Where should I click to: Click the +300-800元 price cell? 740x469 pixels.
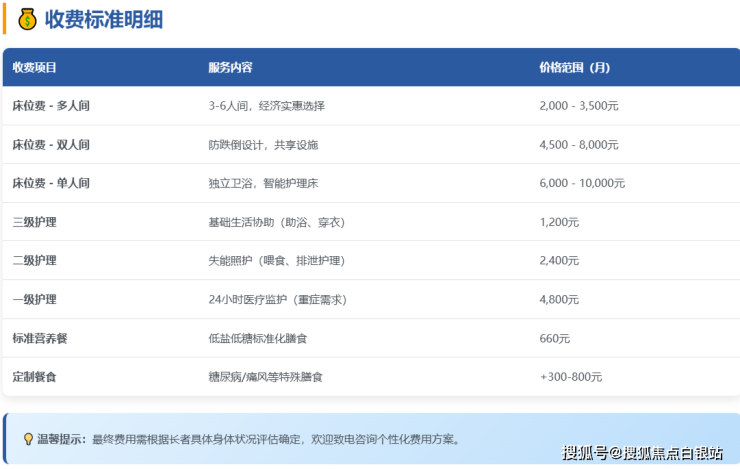pos(570,377)
